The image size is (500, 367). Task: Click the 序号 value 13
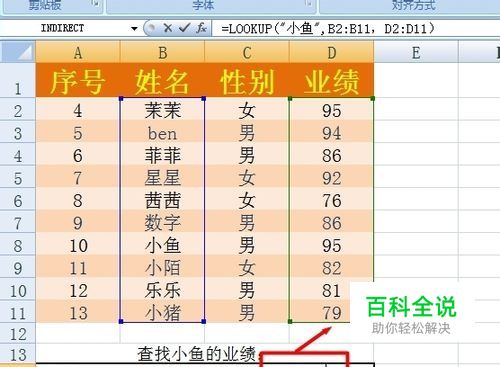point(78,312)
